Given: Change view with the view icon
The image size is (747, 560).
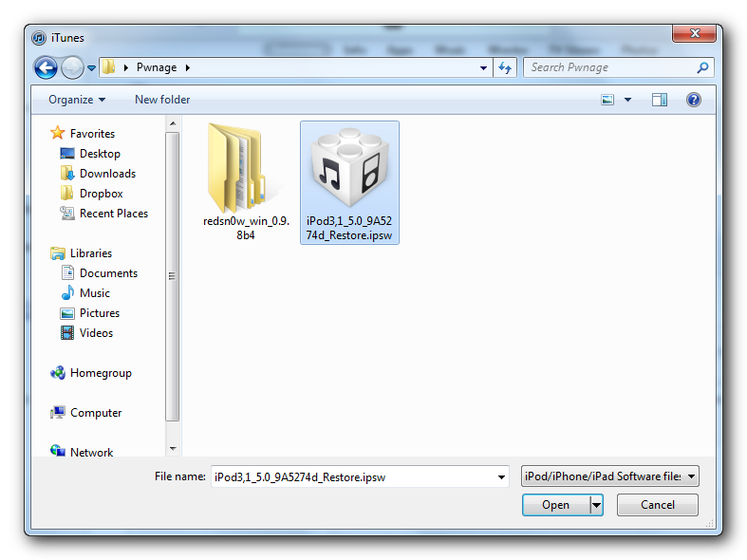Looking at the screenshot, I should tap(607, 100).
